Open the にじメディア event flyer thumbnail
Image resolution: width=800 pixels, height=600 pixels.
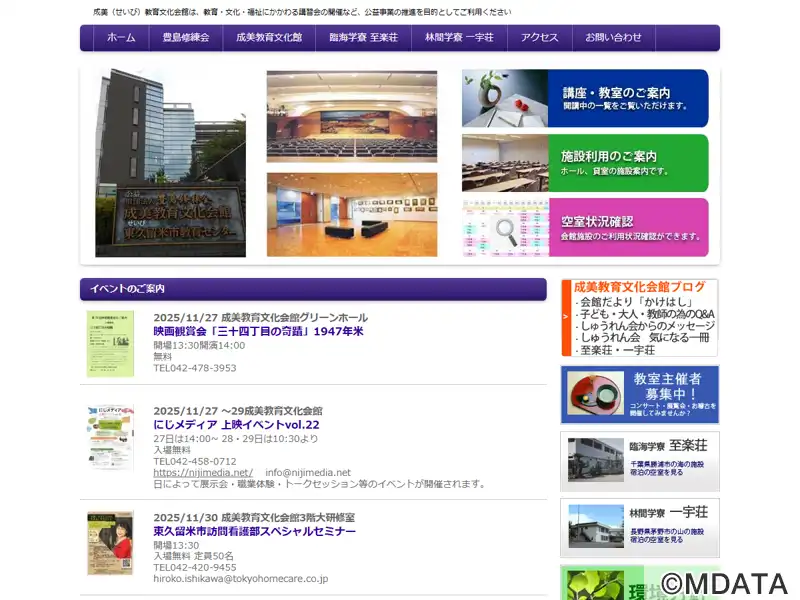[110, 437]
